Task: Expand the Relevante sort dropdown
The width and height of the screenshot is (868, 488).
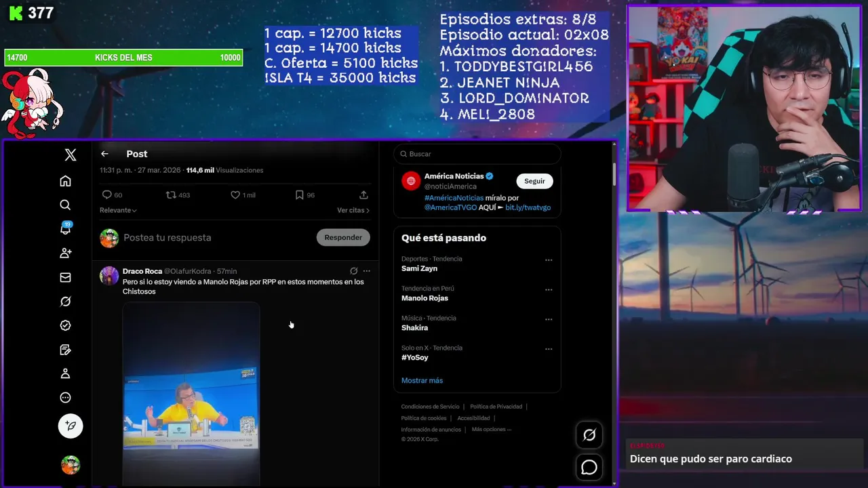Action: (x=118, y=210)
